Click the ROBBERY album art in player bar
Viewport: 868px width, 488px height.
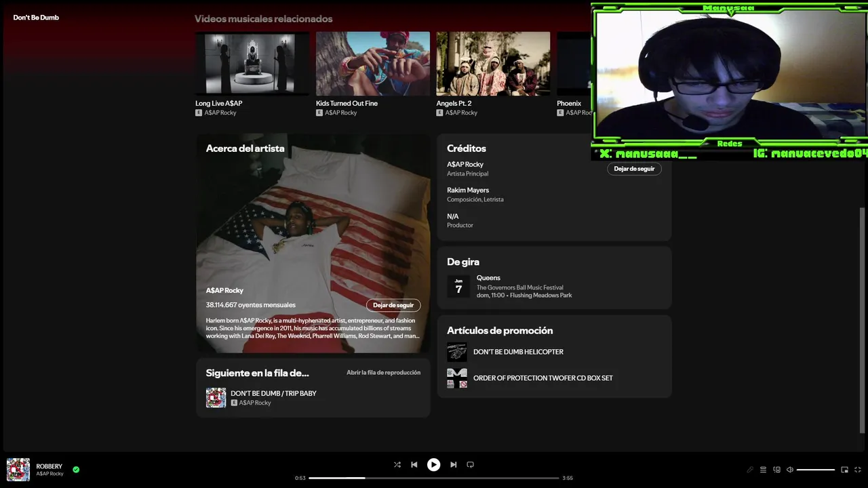click(18, 470)
